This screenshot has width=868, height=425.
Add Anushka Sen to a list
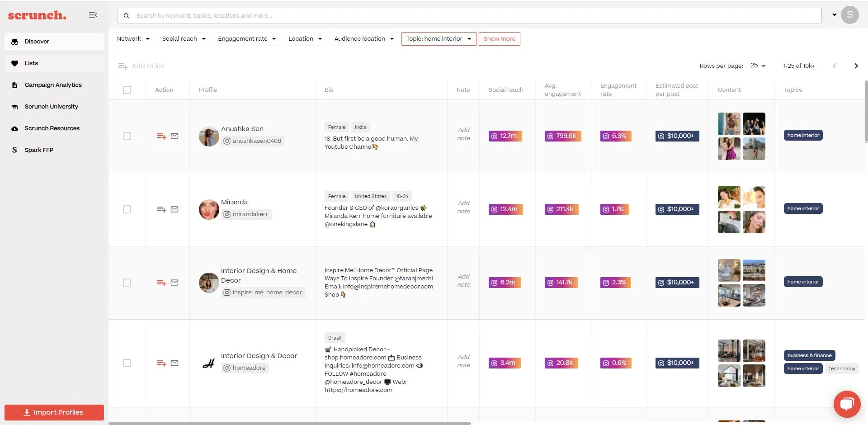pos(161,136)
